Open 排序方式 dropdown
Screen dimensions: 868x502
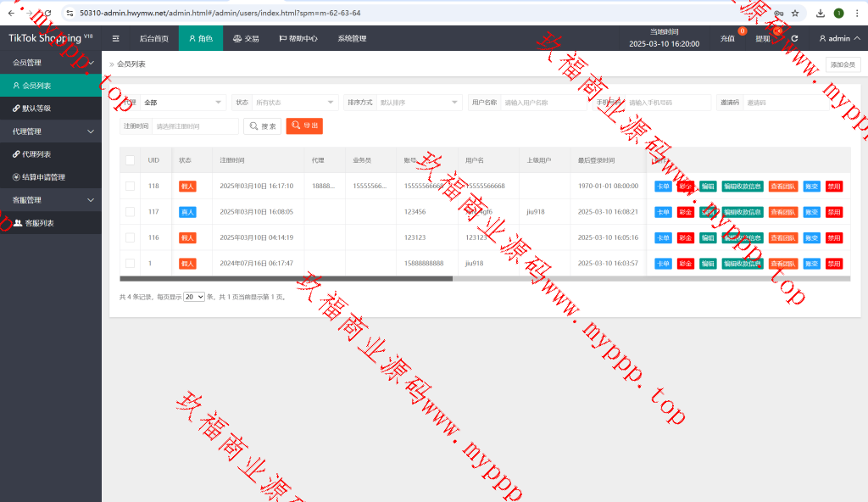point(419,103)
